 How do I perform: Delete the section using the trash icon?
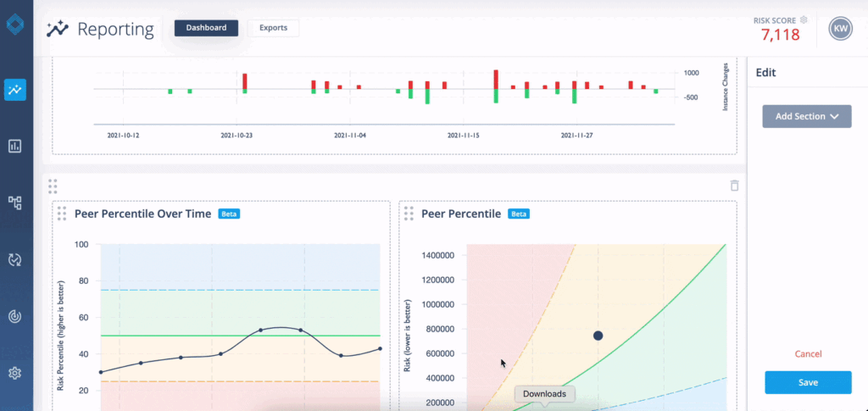734,186
